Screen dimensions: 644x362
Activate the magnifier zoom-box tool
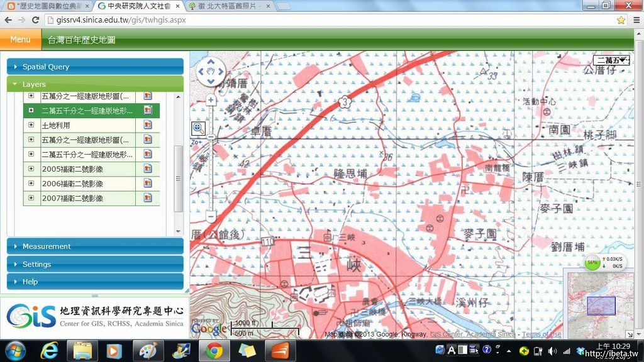(x=198, y=128)
